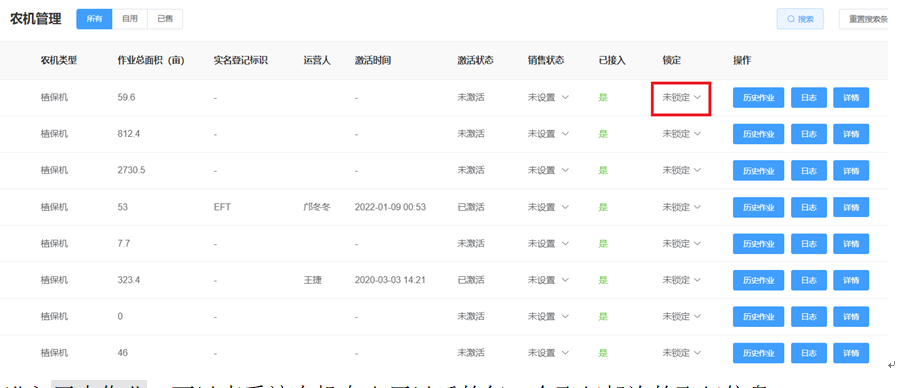
Task: Open 日志 for the 46 row
Action: coord(809,353)
